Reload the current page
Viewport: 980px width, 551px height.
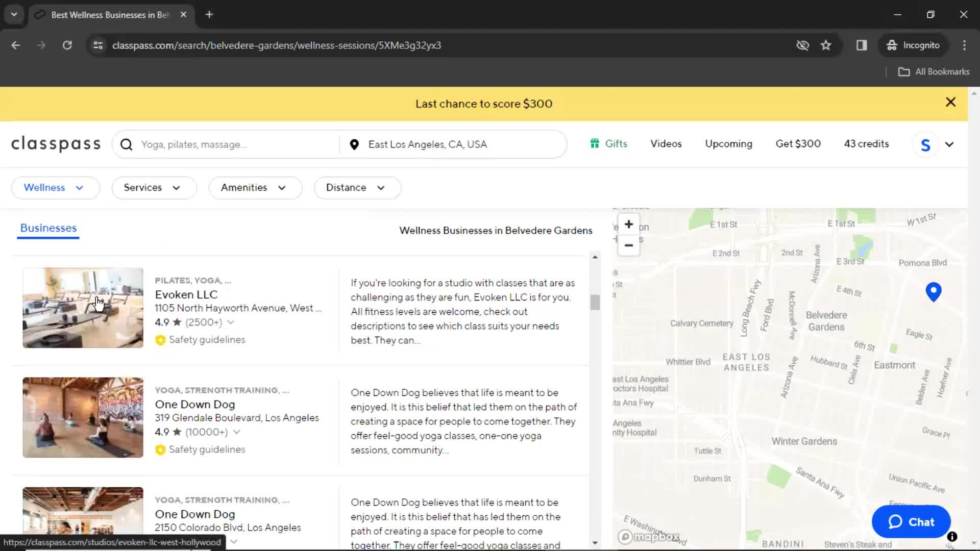click(x=67, y=45)
